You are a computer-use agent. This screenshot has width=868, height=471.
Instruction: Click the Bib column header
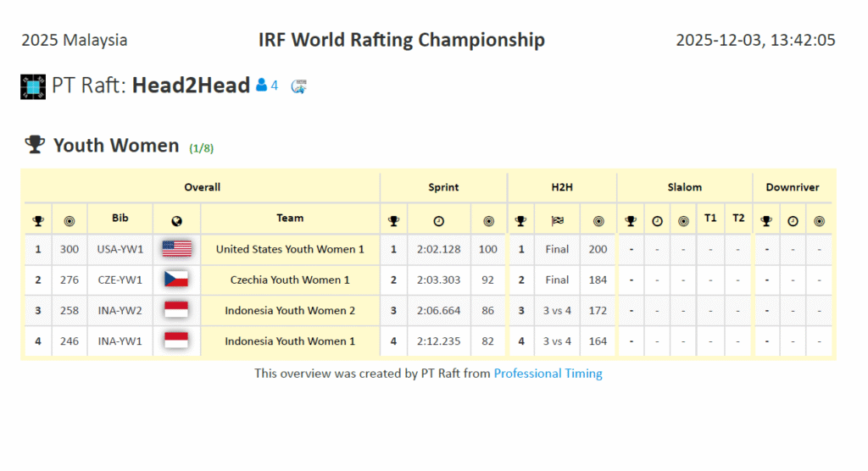click(120, 219)
